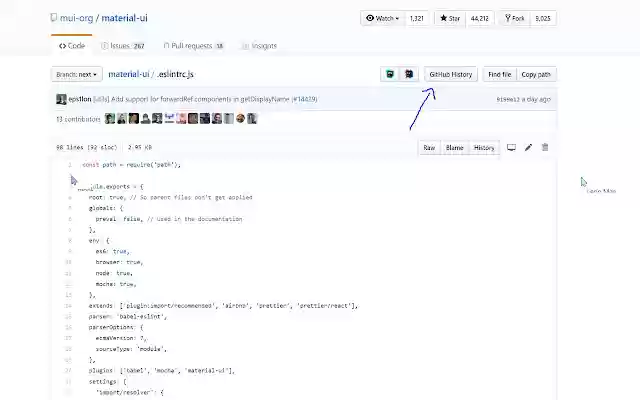Open the eps1lon author link
Screen dimensions: 640x400
[80, 99]
